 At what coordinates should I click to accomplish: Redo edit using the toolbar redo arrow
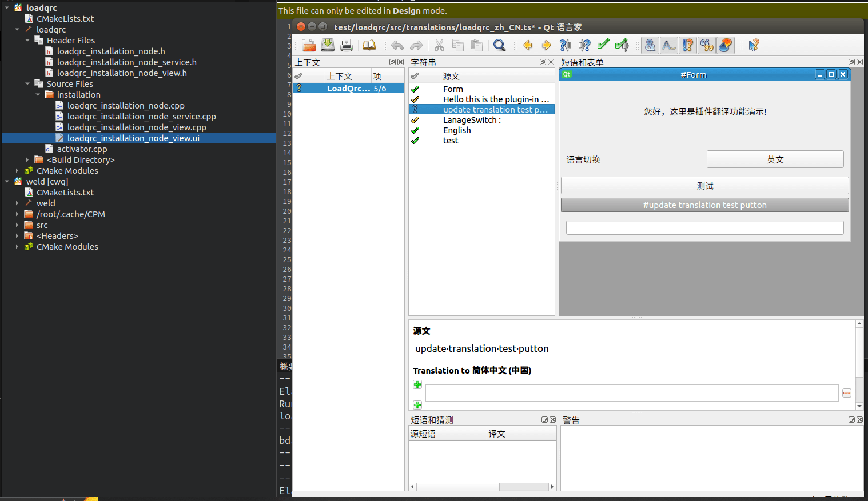click(416, 45)
